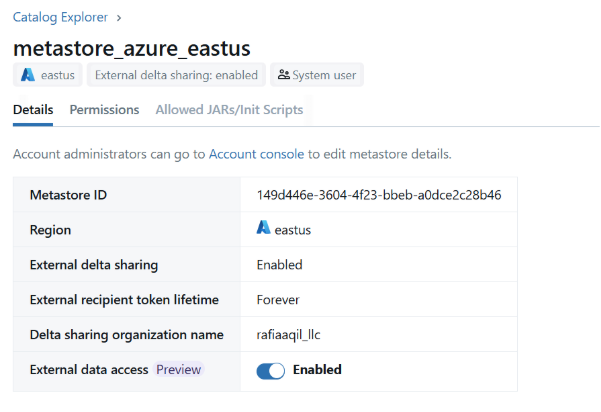This screenshot has width=601, height=412.
Task: Click the Forever token lifetime value
Action: [278, 299]
